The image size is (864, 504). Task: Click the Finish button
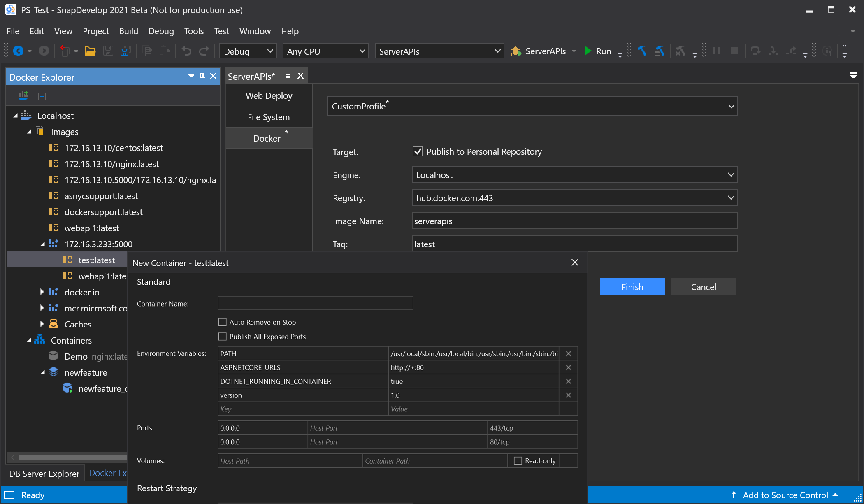(632, 287)
